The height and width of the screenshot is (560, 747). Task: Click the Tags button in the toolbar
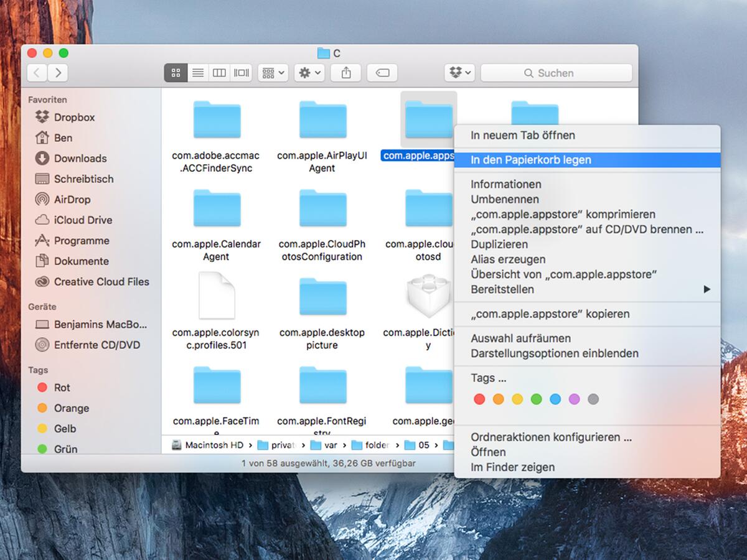point(382,73)
